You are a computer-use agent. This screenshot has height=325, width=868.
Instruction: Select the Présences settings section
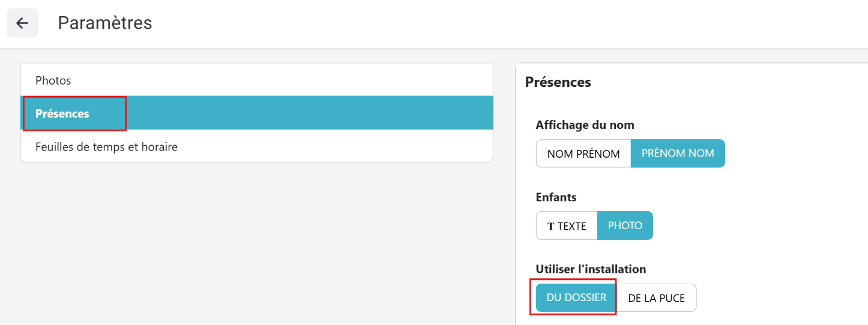[257, 113]
